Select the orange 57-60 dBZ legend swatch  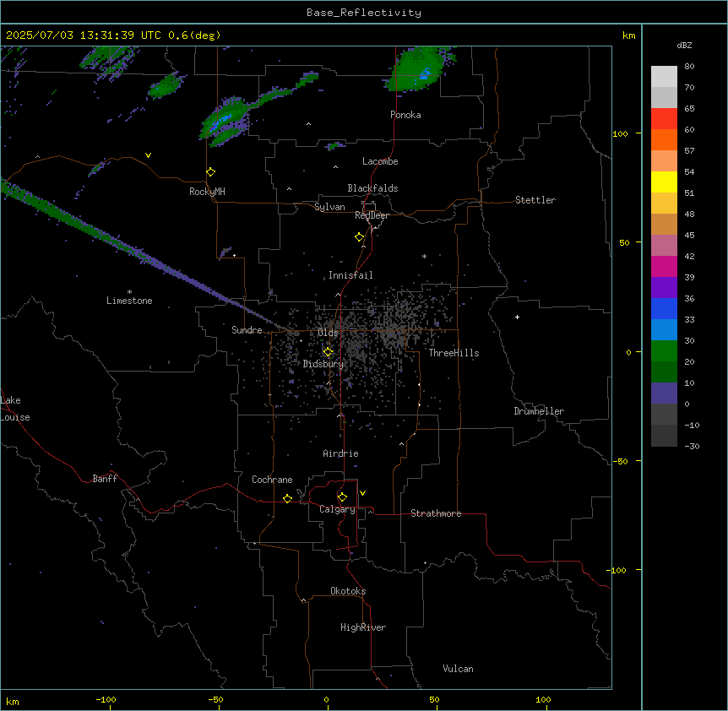tap(664, 139)
